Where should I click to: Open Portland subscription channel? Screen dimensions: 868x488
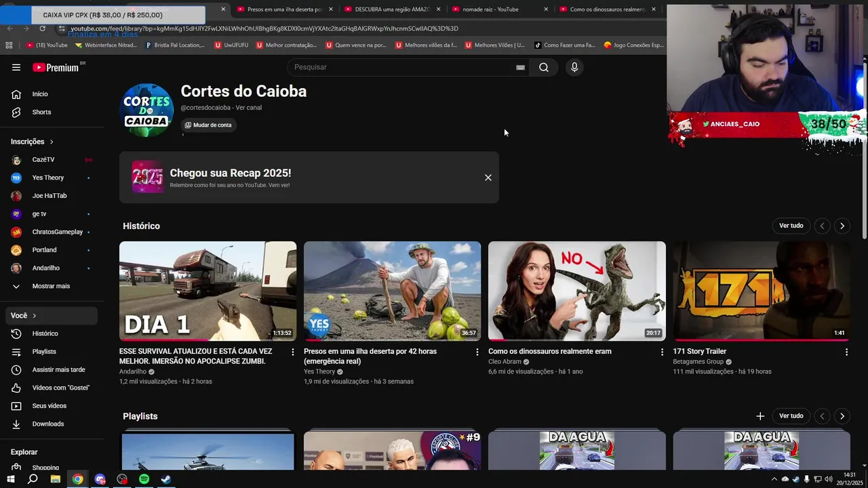(45, 250)
